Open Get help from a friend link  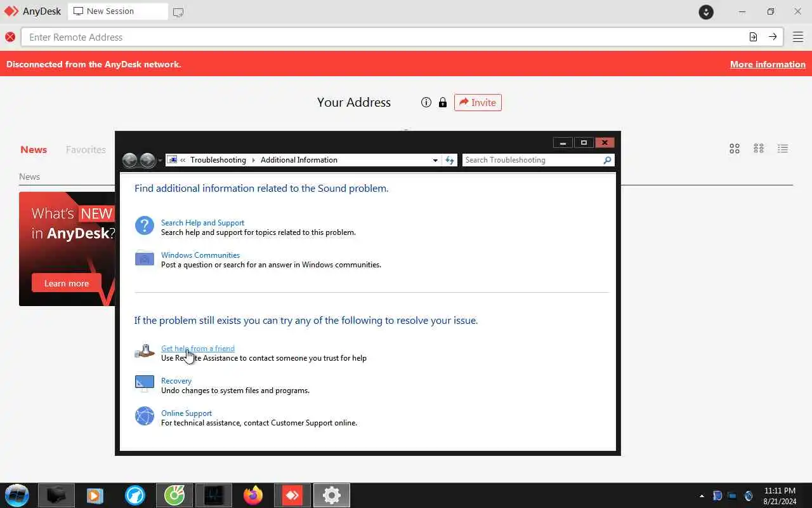click(x=198, y=349)
